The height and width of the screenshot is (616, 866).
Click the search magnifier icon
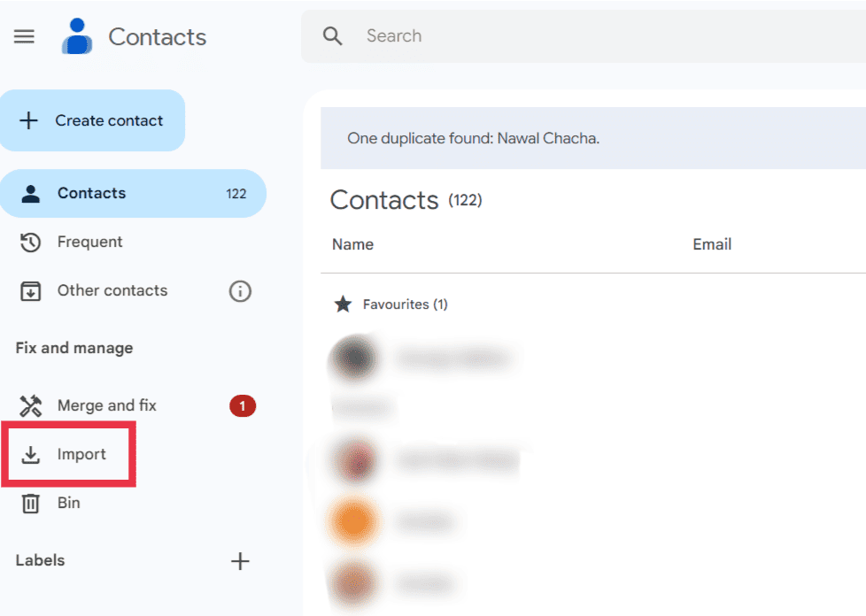[x=332, y=36]
